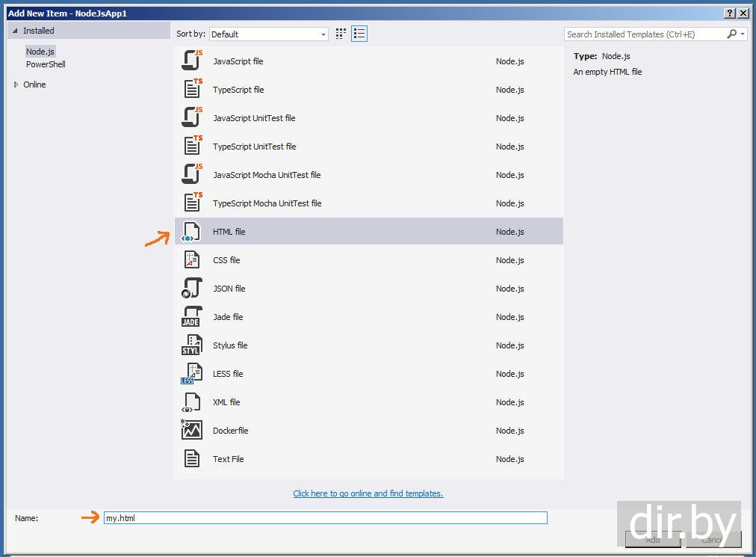Image resolution: width=756 pixels, height=557 pixels.
Task: Click the 'Stylus file' label text
Action: pyautogui.click(x=230, y=345)
